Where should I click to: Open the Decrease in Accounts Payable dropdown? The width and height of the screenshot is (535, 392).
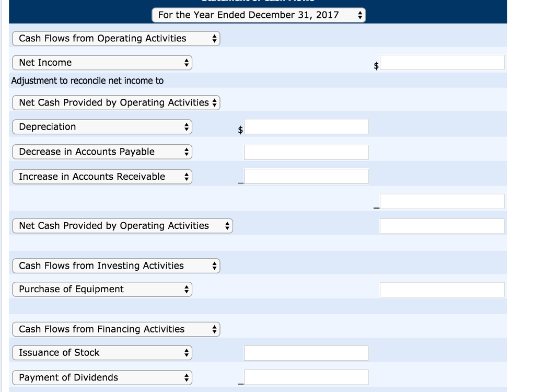[x=102, y=152]
